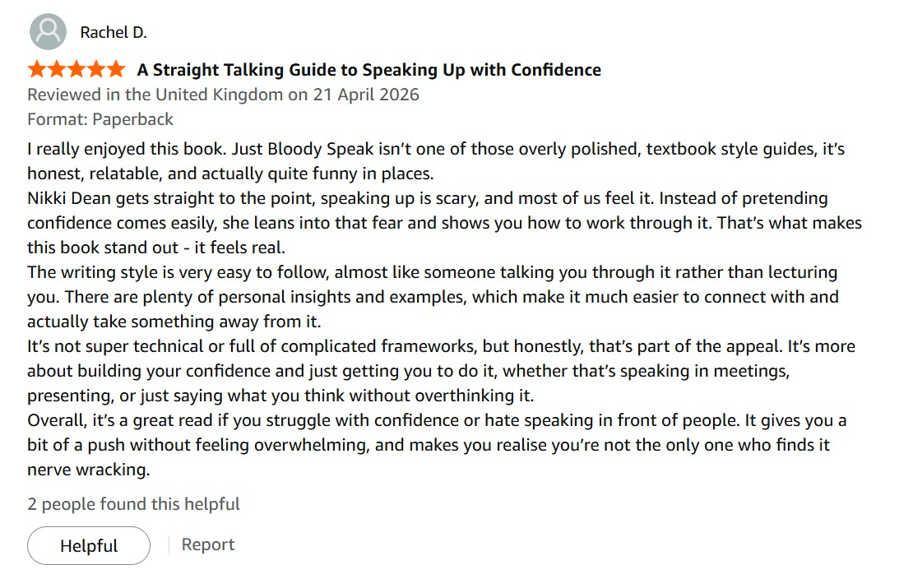Screen dimensions: 913x588
Task: Click the first orange rating star
Action: (37, 69)
